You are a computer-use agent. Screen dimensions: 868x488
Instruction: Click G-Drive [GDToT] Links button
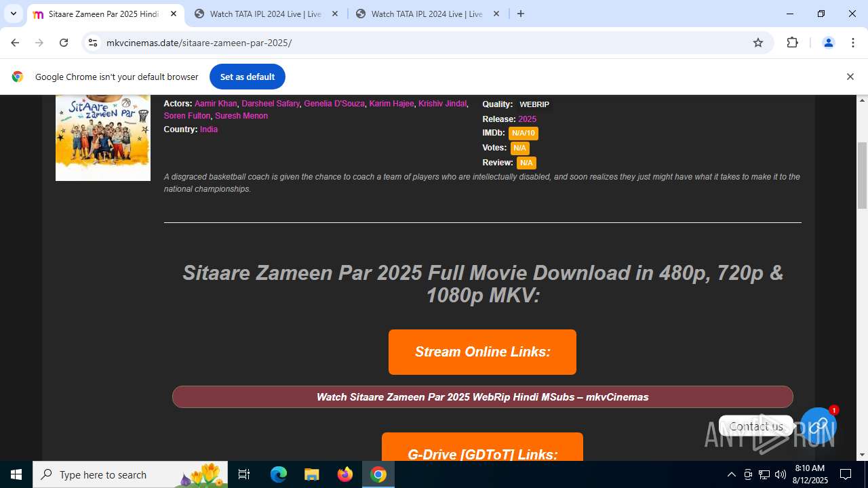point(482,447)
